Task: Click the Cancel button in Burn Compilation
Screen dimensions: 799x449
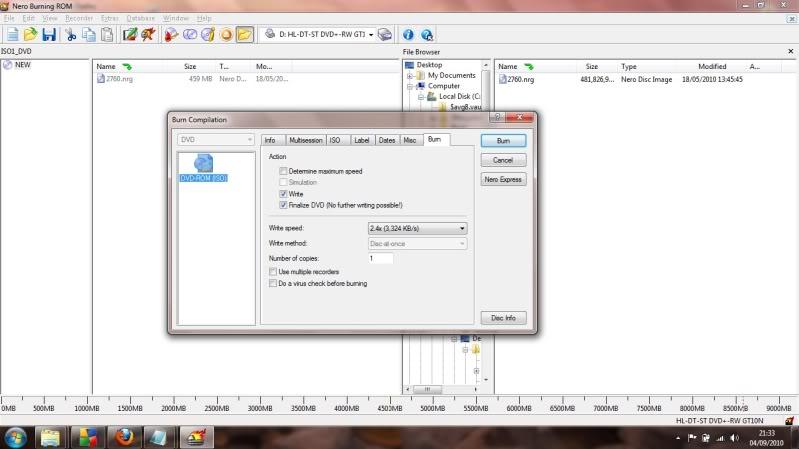Action: [503, 160]
